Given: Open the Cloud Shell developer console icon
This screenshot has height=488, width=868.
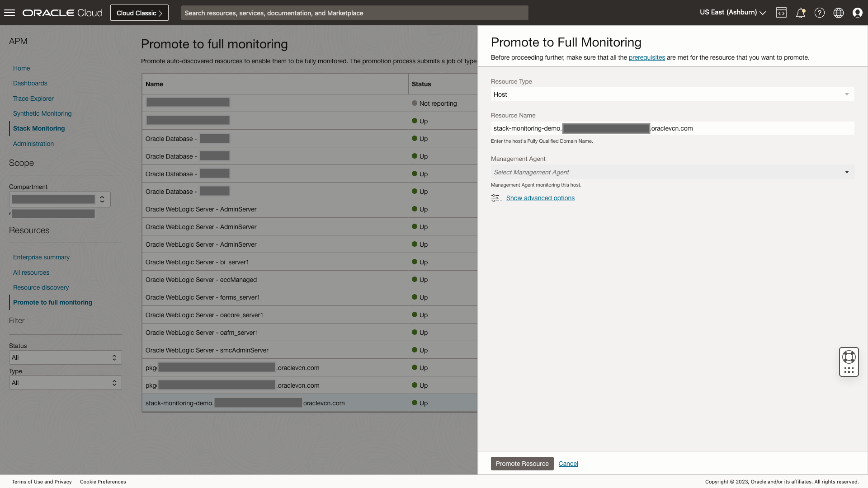Looking at the screenshot, I should pos(782,12).
